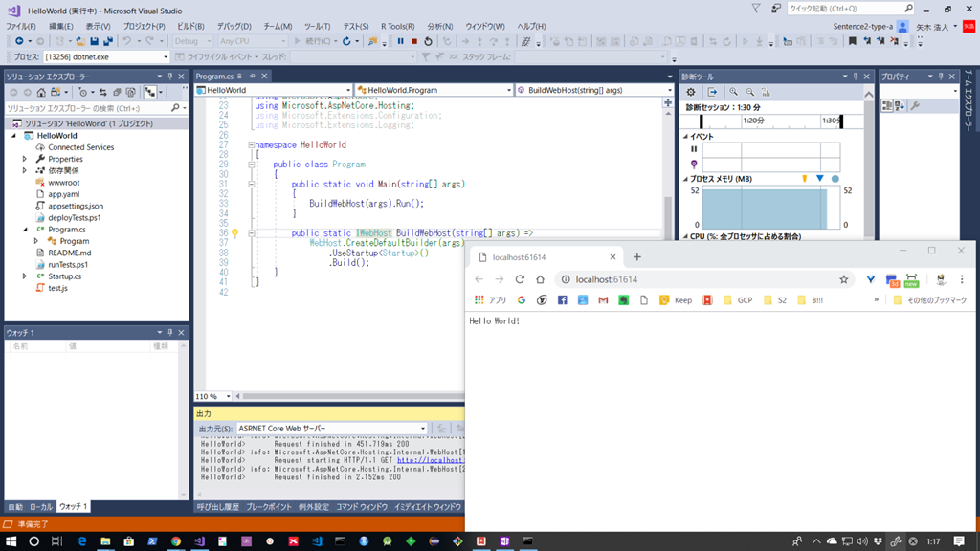The height and width of the screenshot is (551, 980).
Task: Click the restart debugging icon
Action: (x=428, y=41)
